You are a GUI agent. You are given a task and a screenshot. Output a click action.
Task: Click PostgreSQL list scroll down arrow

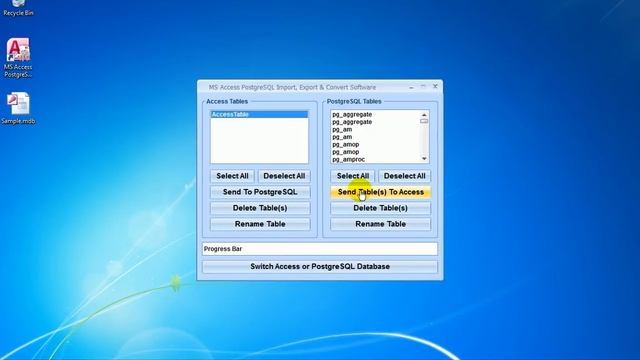424,159
